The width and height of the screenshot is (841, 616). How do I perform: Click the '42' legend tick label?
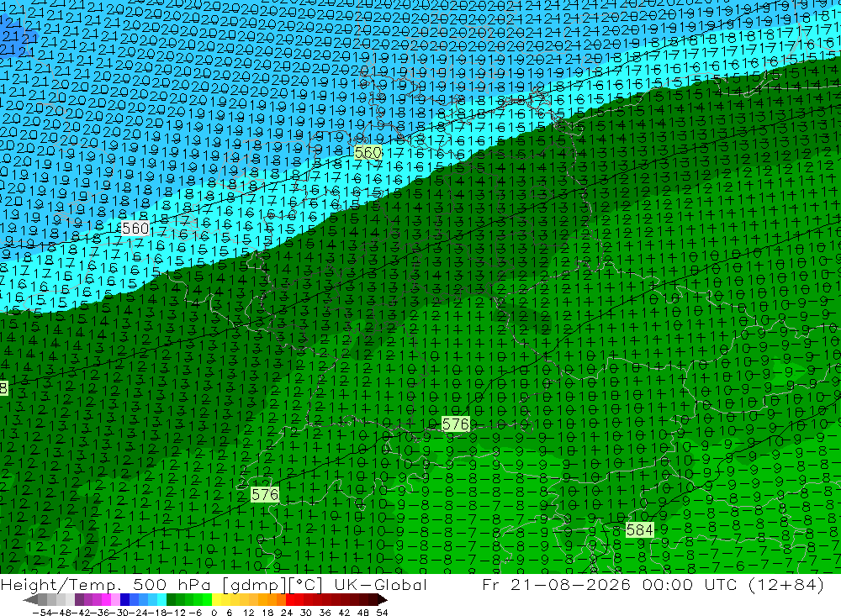tap(344, 613)
